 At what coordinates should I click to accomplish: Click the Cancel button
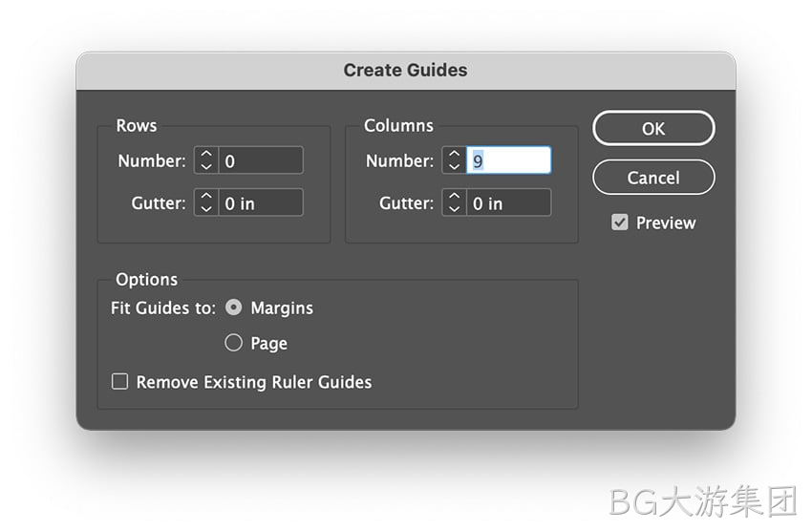[653, 178]
